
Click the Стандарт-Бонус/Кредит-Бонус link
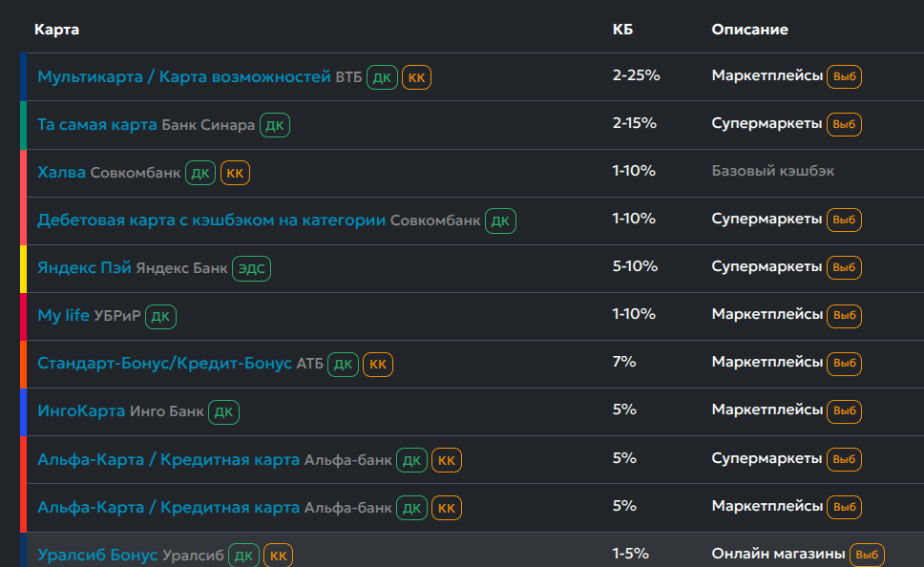[164, 363]
